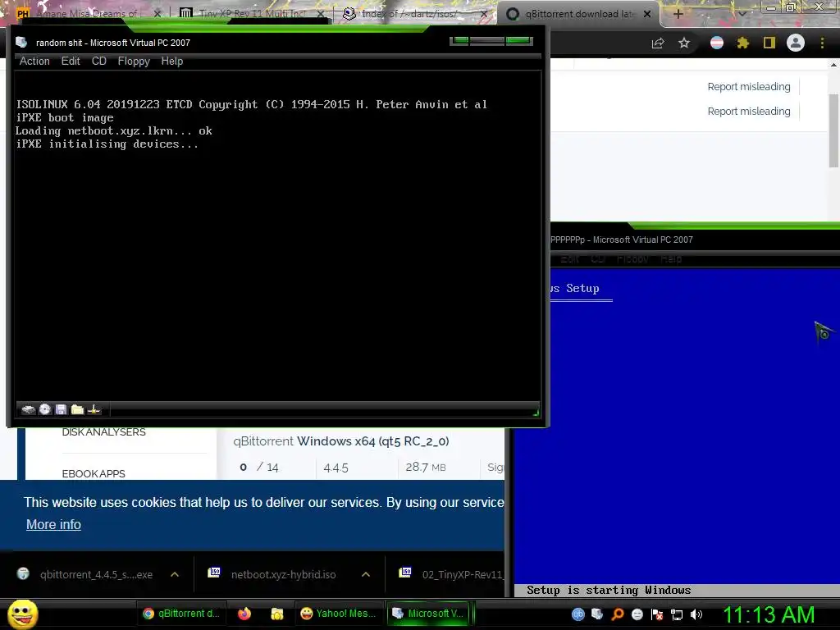Click the PPPPPPp Virtual PC window title bar

click(695, 240)
